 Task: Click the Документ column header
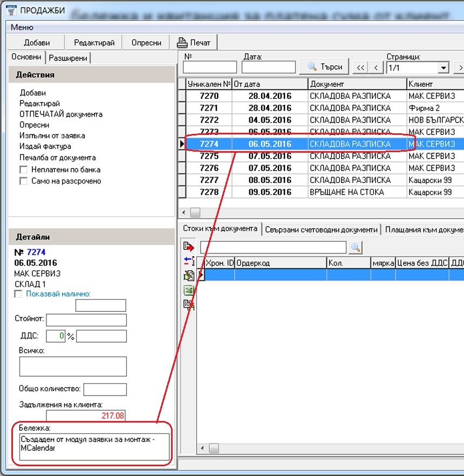[357, 84]
